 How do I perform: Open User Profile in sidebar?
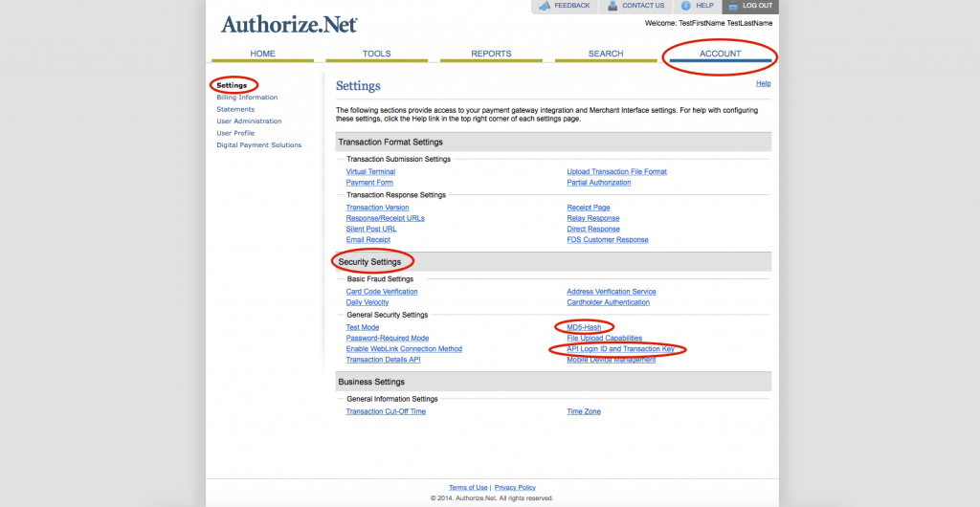coord(235,133)
